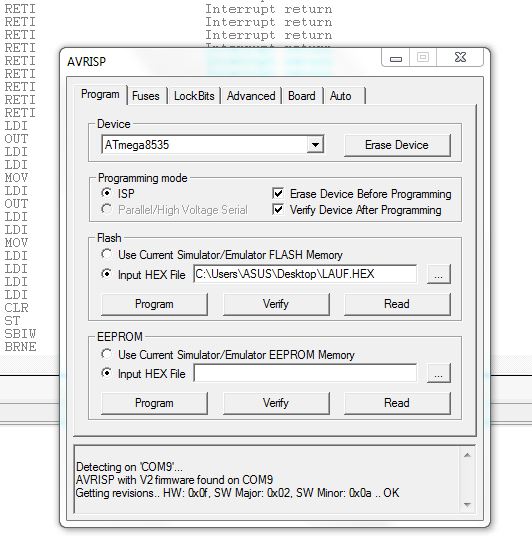Close the AVRISP dialog
Viewport: 532px width, 545px height.
pyautogui.click(x=460, y=57)
